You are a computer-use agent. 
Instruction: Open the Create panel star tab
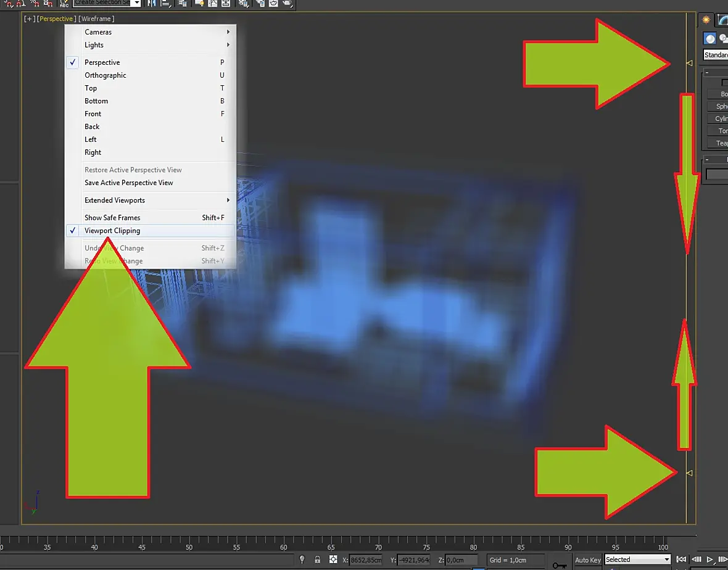(x=706, y=20)
